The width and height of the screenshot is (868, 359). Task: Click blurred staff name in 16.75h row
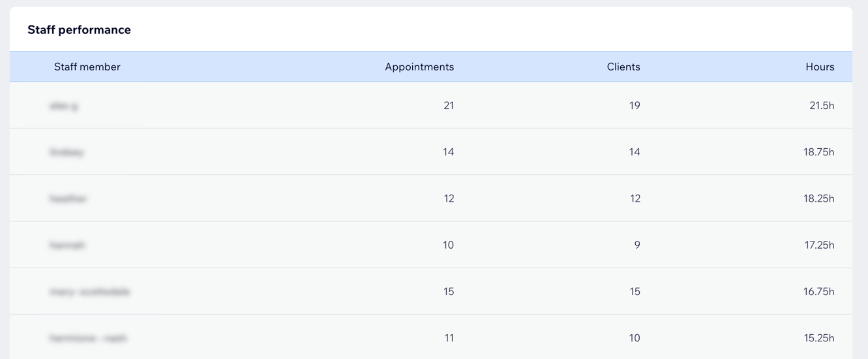click(x=90, y=292)
